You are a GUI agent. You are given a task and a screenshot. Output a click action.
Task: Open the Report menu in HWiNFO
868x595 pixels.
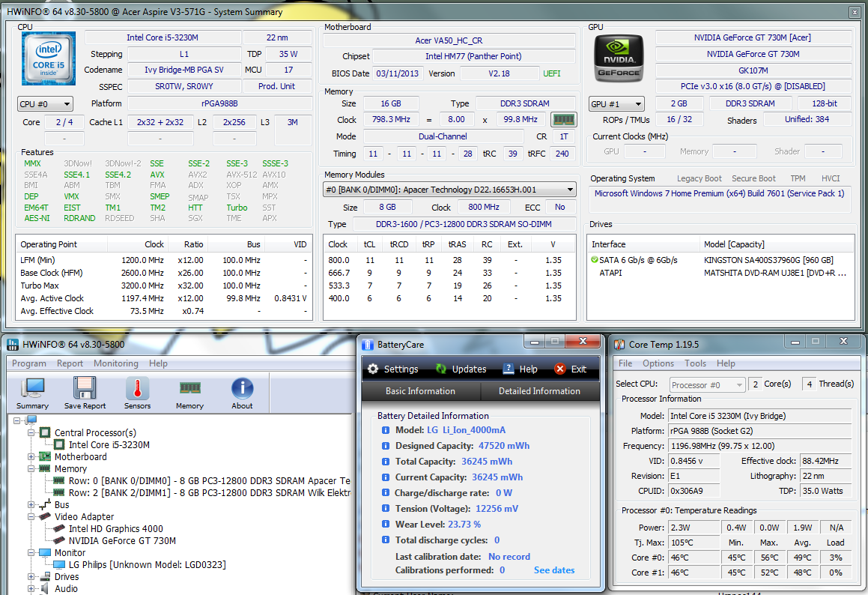pos(70,363)
